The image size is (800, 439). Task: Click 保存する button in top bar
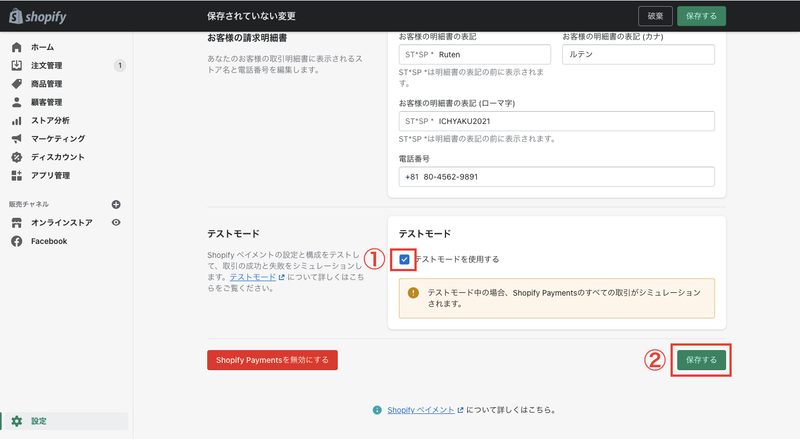pyautogui.click(x=701, y=16)
